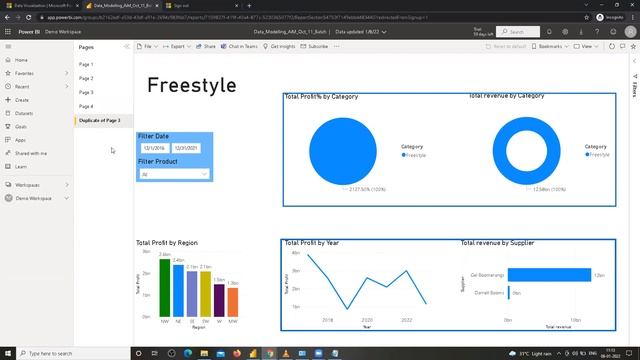Bookmark this page with browser star icon
Viewport: 640px width, 360px height.
coord(587,18)
